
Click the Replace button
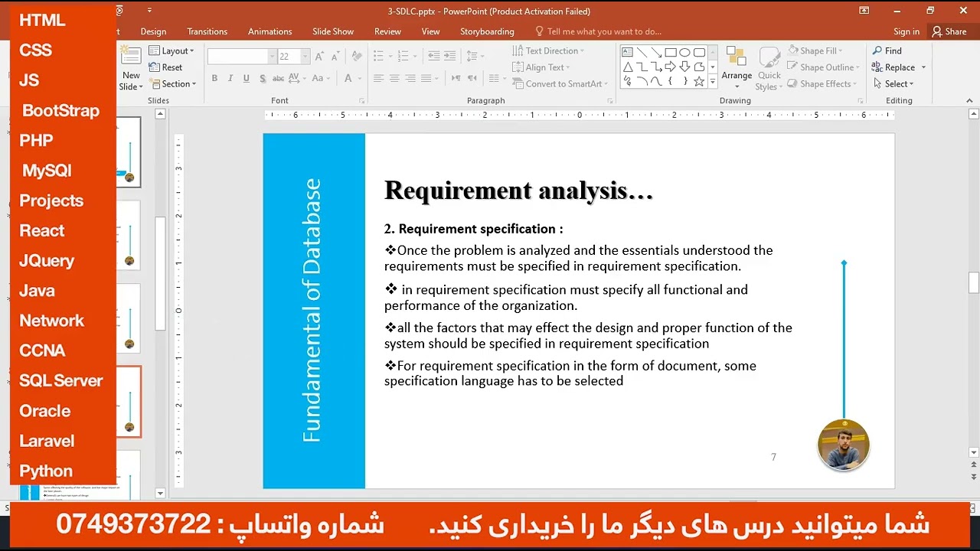point(899,67)
